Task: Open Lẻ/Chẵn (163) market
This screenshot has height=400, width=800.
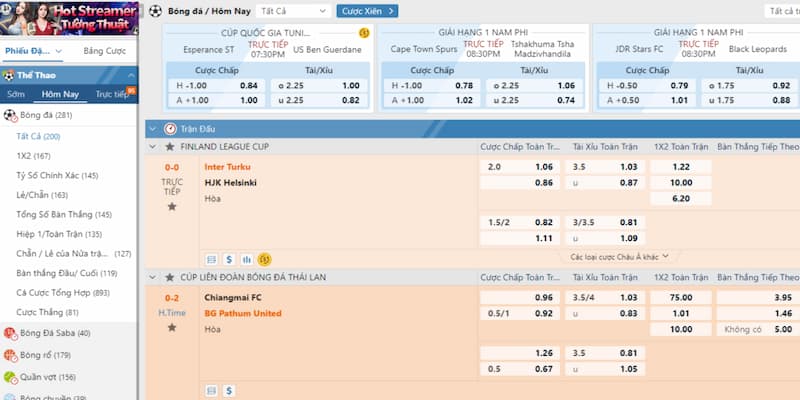Action: tap(42, 195)
